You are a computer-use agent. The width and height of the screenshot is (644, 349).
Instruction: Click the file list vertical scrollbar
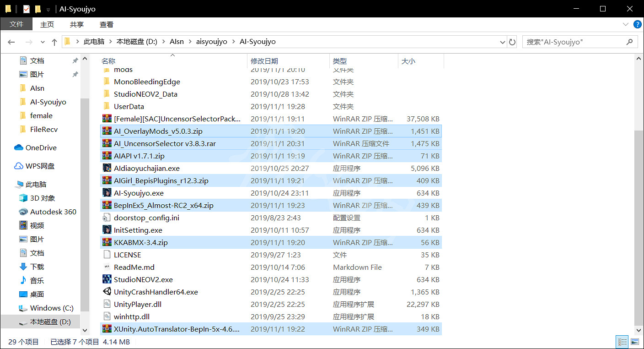pyautogui.click(x=639, y=224)
